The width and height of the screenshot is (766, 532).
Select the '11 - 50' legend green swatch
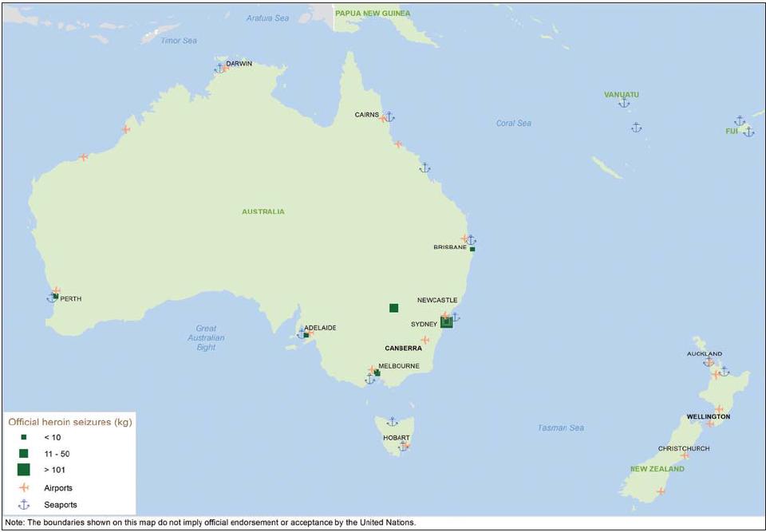tap(24, 452)
